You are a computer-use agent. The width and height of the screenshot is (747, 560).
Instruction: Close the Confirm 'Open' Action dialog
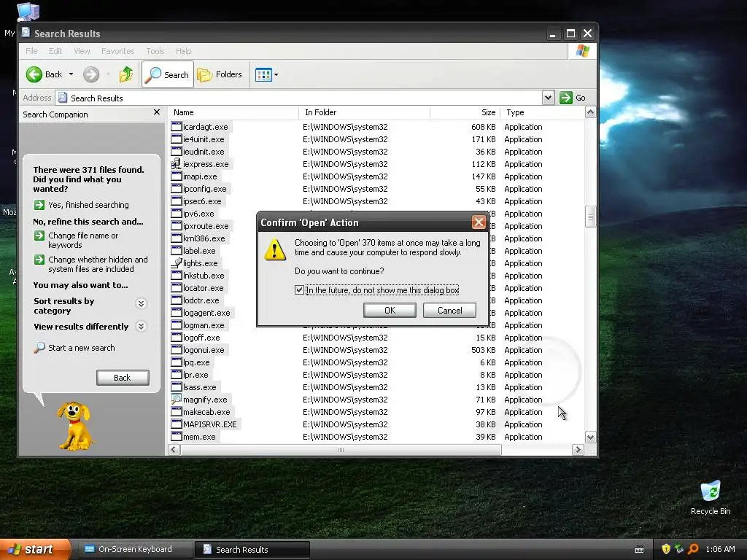point(479,222)
